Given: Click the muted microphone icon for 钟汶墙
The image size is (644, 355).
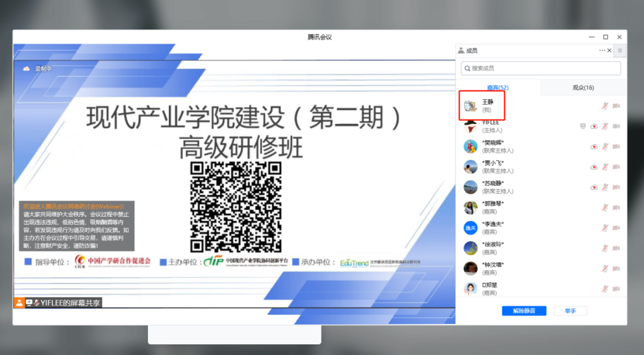Looking at the screenshot, I should pyautogui.click(x=605, y=269).
